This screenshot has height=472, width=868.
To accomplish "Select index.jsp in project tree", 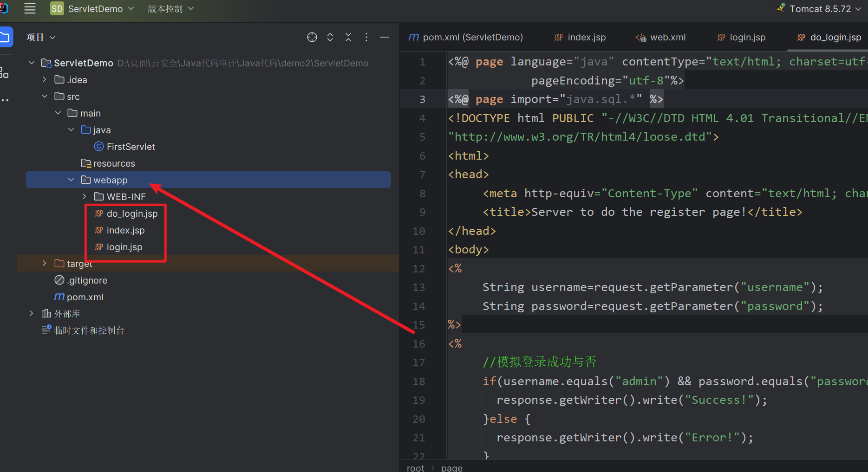I will pos(125,230).
